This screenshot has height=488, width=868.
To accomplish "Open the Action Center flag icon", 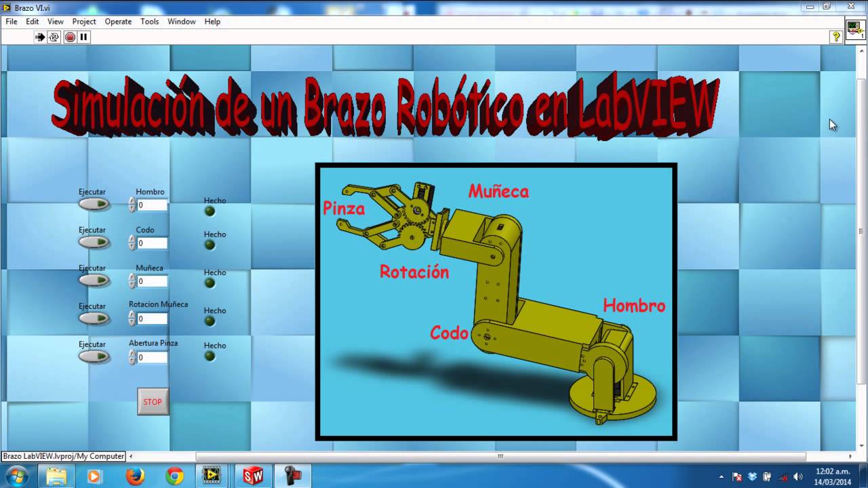I will [x=737, y=477].
